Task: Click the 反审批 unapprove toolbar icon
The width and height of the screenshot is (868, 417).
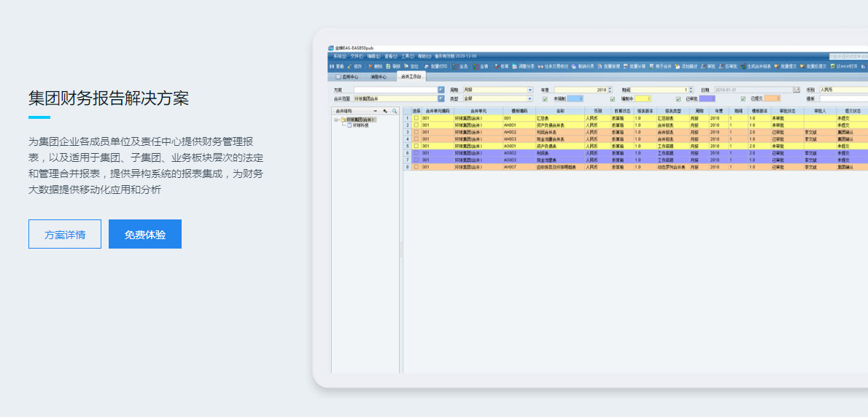Action: pos(721,66)
